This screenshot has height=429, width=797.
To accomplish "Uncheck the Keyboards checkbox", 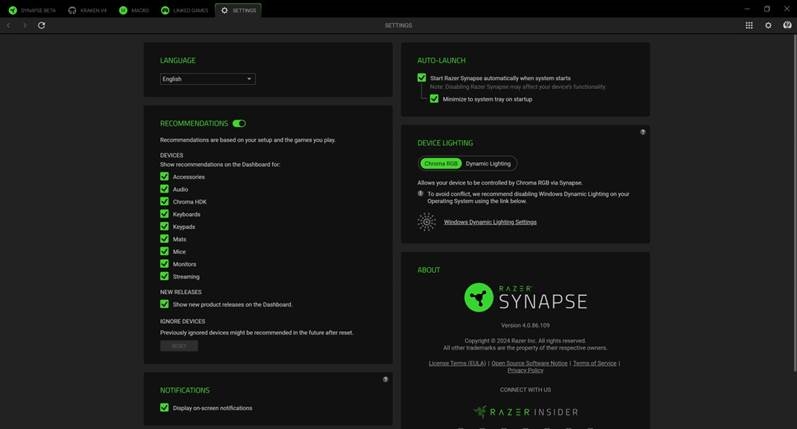I will (164, 214).
